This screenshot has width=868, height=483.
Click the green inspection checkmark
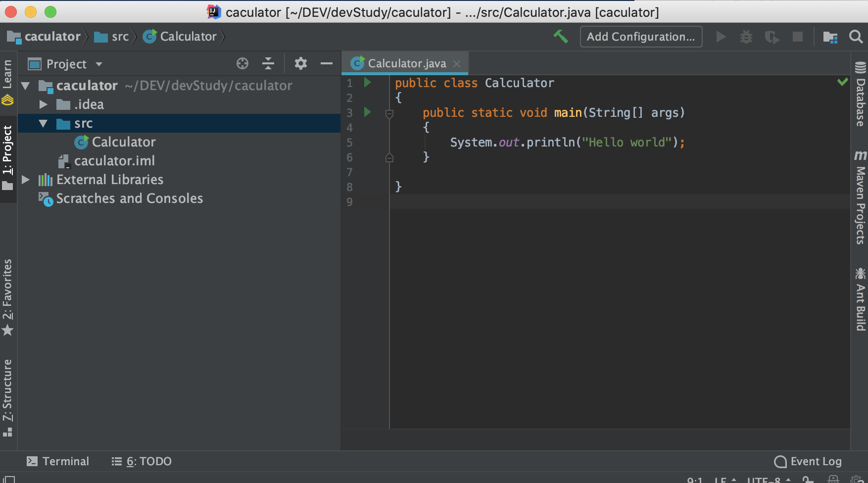point(843,82)
